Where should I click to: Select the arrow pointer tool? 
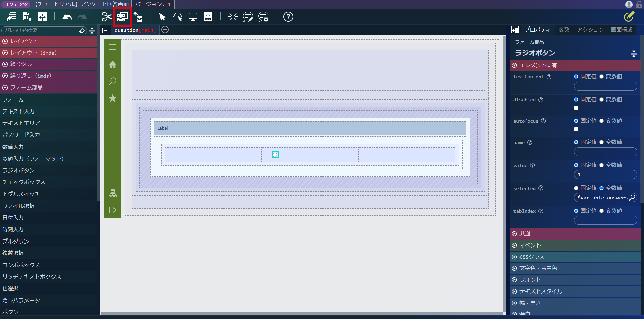tap(162, 17)
